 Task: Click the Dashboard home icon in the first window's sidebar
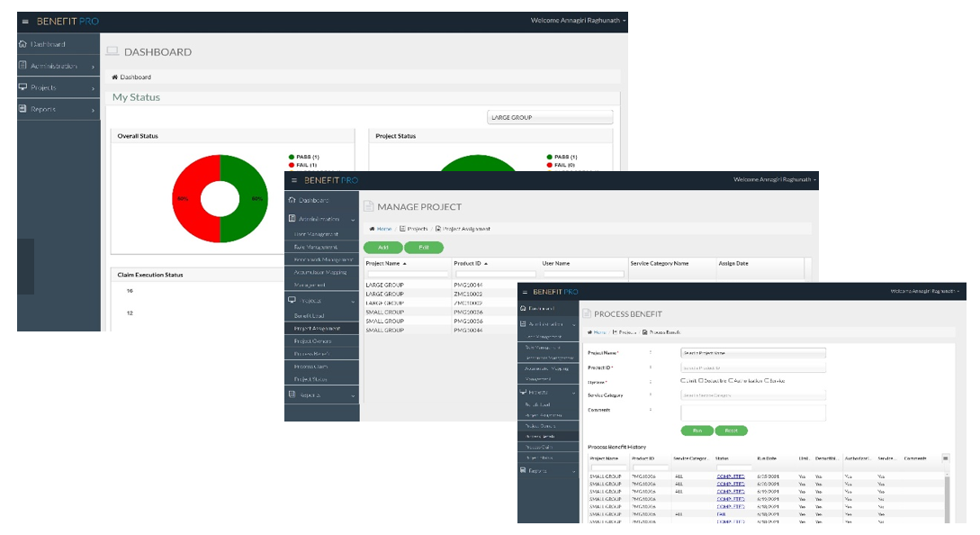click(23, 44)
